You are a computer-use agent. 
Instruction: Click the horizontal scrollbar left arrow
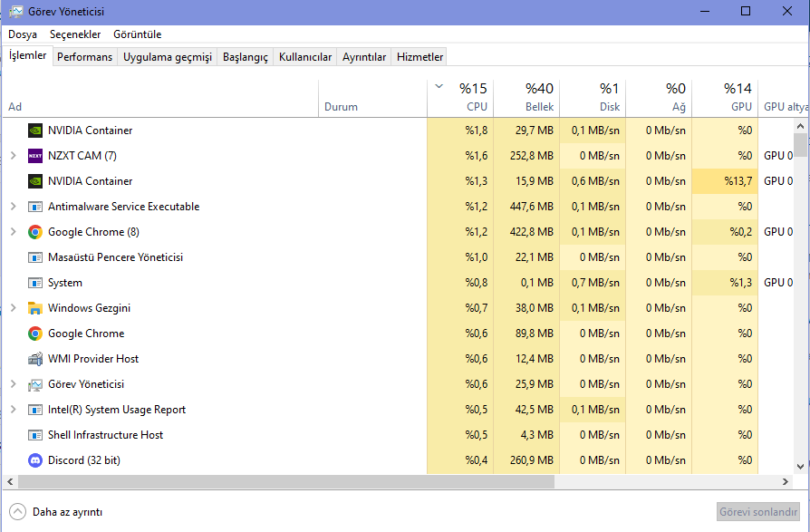click(9, 481)
